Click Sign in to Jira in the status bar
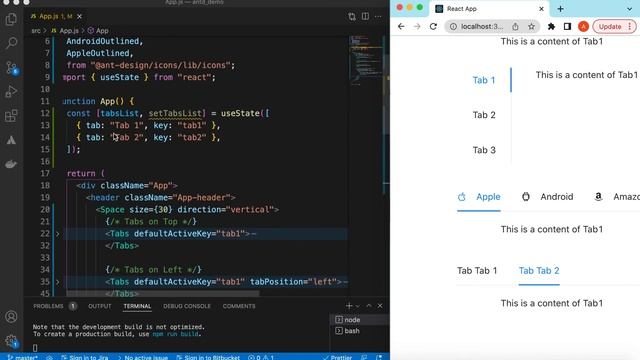 click(x=84, y=357)
